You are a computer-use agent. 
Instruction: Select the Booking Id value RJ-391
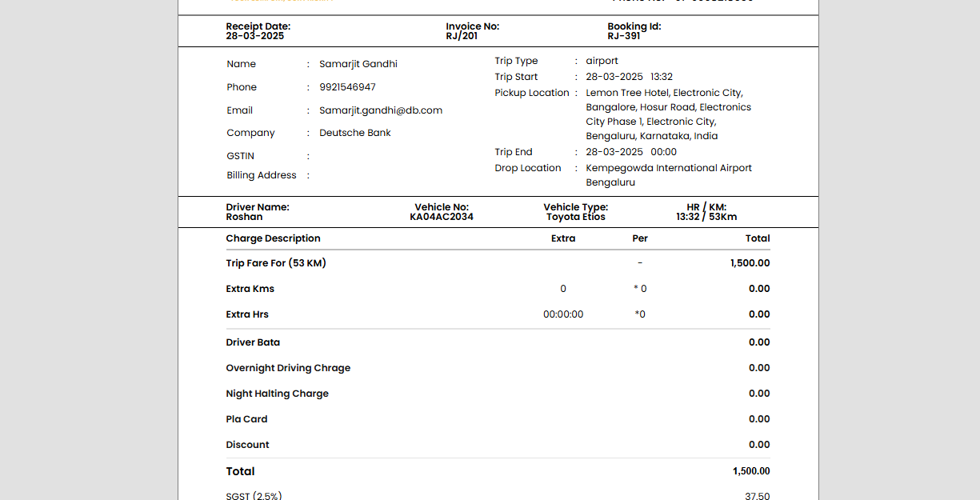623,36
